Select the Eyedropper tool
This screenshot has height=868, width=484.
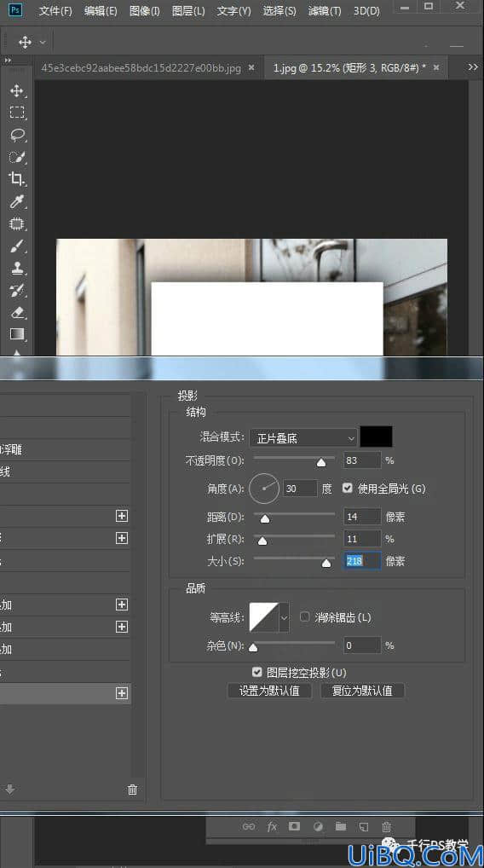pyautogui.click(x=16, y=201)
